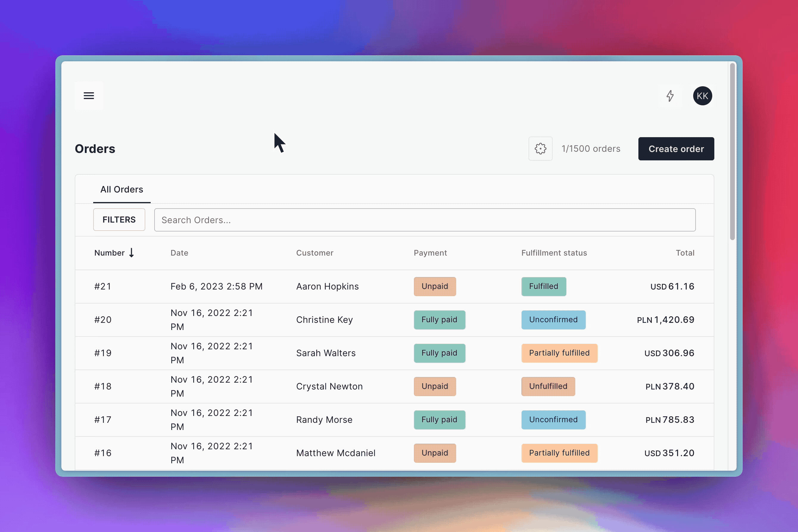Click the PLN 378.40 total

670,386
